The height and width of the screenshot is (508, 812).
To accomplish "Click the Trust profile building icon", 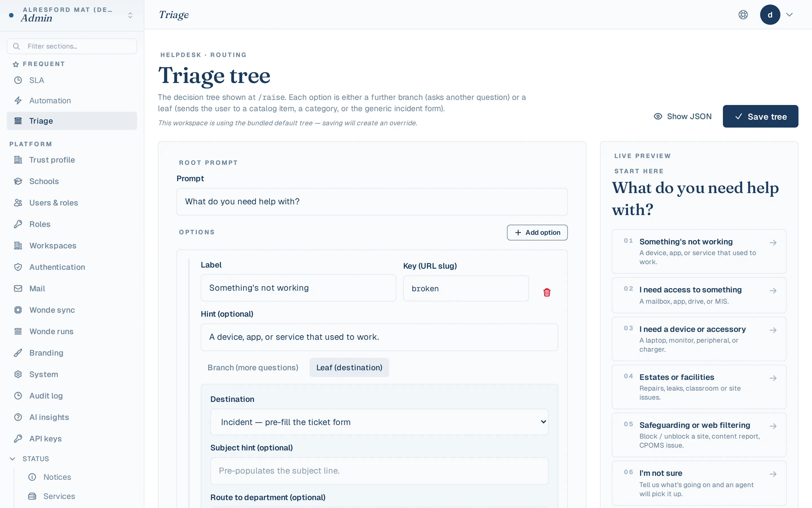I will pos(18,160).
